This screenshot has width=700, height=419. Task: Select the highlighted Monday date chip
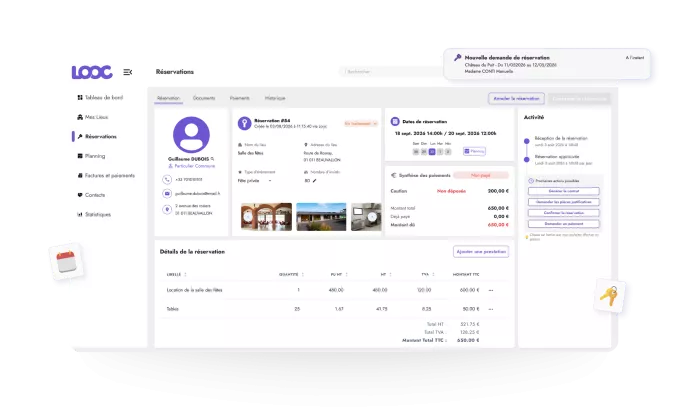(x=432, y=152)
